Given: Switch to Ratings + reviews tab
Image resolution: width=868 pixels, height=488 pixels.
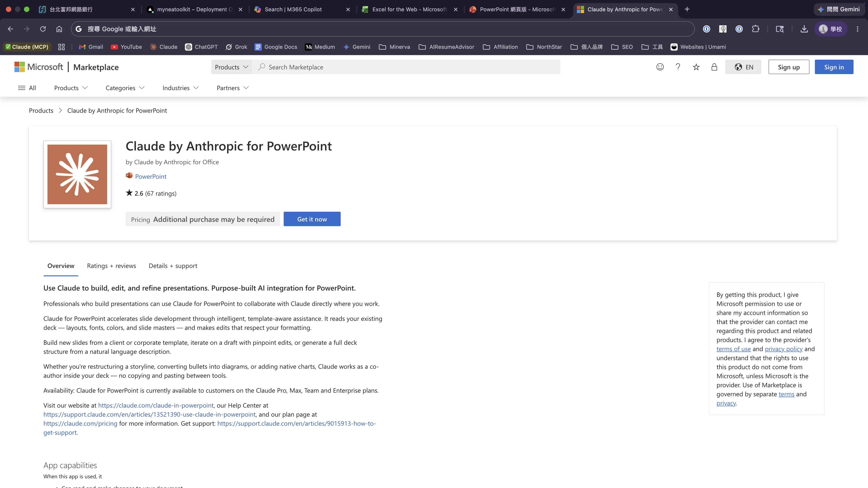Looking at the screenshot, I should 111,266.
